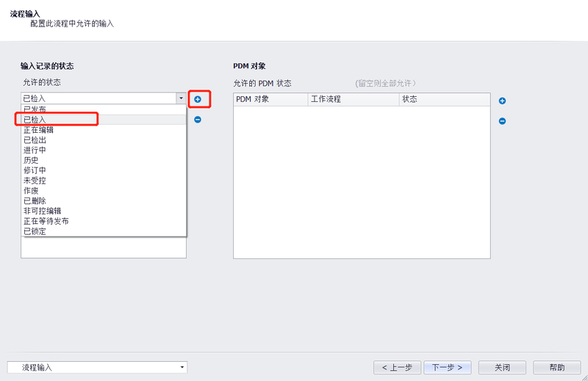This screenshot has width=588, height=381.
Task: Select 修订中 option
Action: (104, 170)
